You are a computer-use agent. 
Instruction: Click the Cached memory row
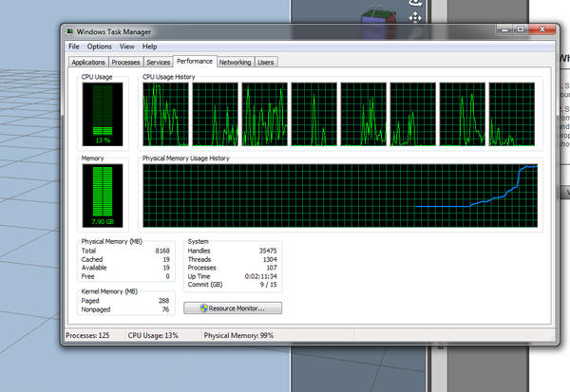pos(125,259)
